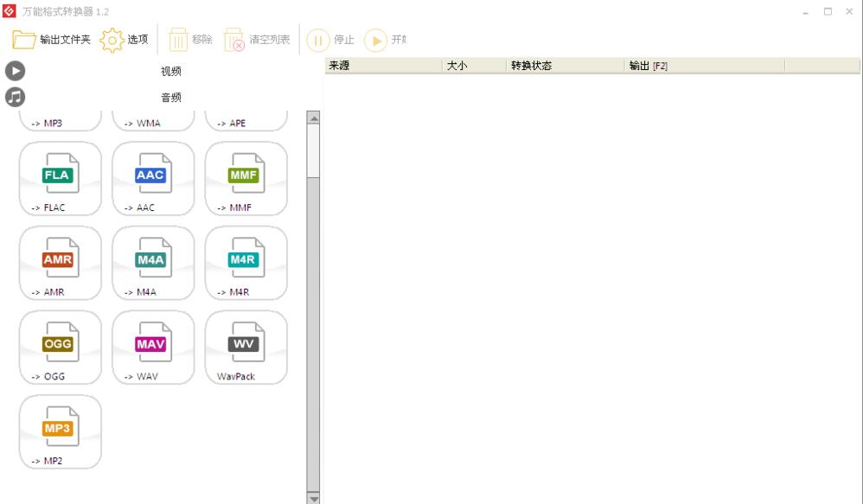Click the 移除 remove button
863x504 pixels.
[x=190, y=40]
